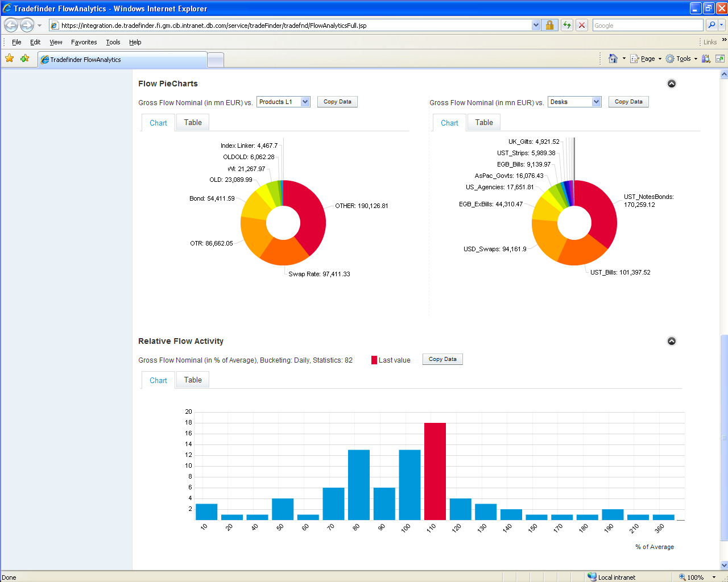
Task: Click the red Last value legend swatch
Action: click(374, 360)
